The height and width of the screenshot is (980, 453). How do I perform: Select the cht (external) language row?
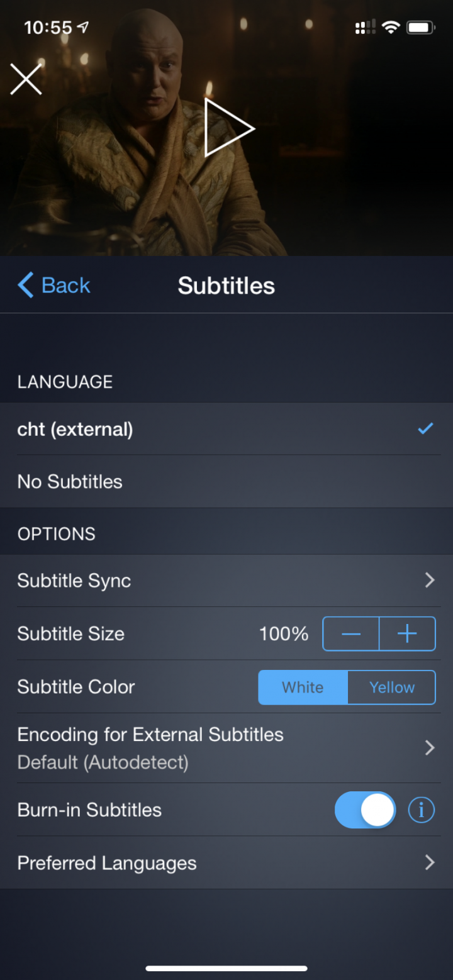(x=226, y=429)
